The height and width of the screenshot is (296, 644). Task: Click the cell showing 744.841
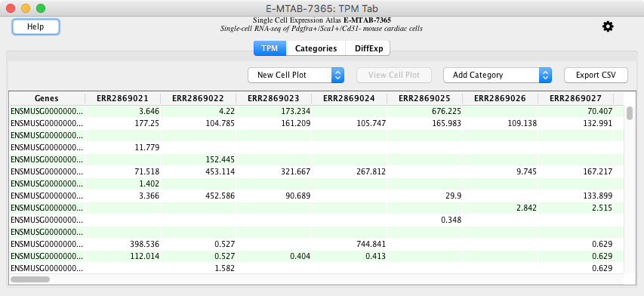coord(349,244)
